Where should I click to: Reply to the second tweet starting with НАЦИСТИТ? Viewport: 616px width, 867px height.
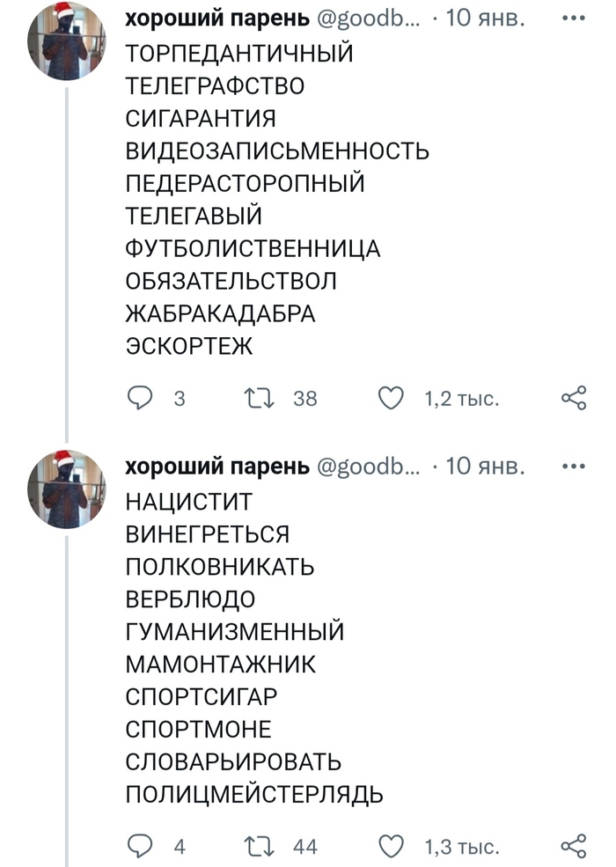tap(140, 847)
